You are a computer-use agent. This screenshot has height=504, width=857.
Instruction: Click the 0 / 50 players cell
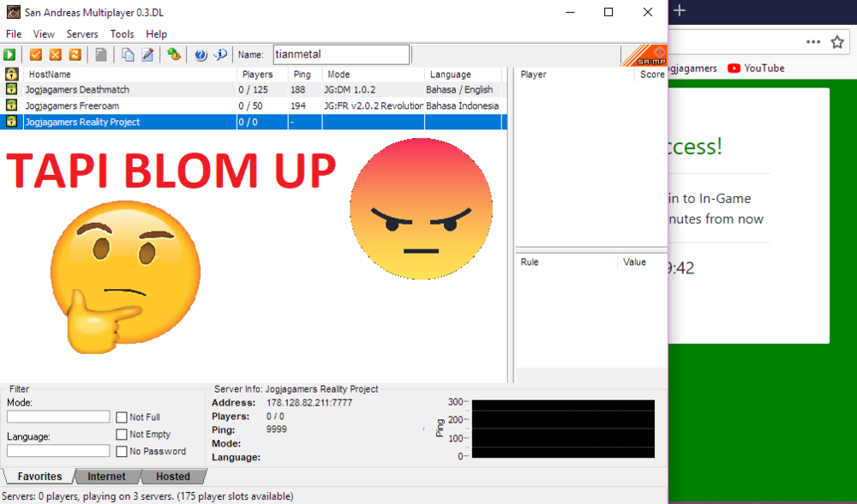(250, 105)
